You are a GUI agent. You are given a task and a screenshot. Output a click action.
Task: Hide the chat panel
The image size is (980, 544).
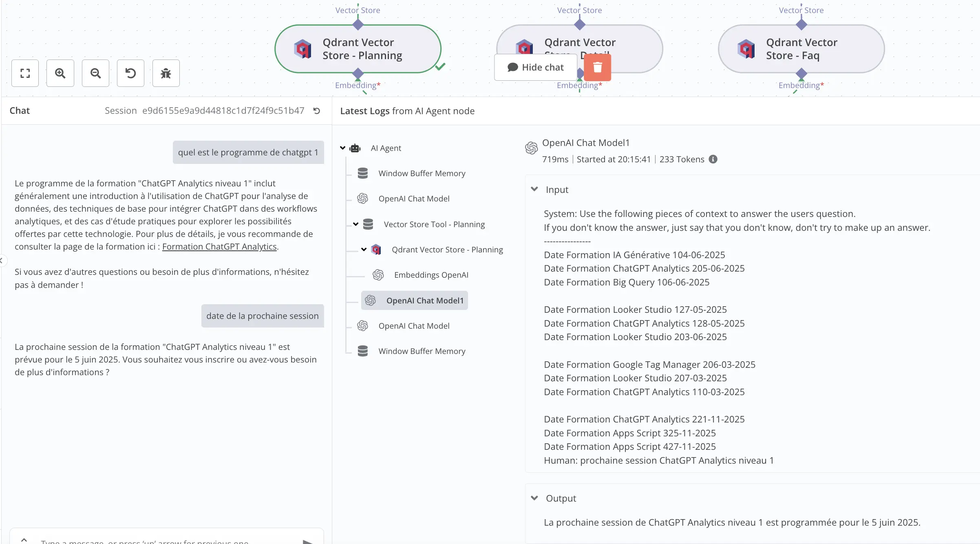coord(536,67)
